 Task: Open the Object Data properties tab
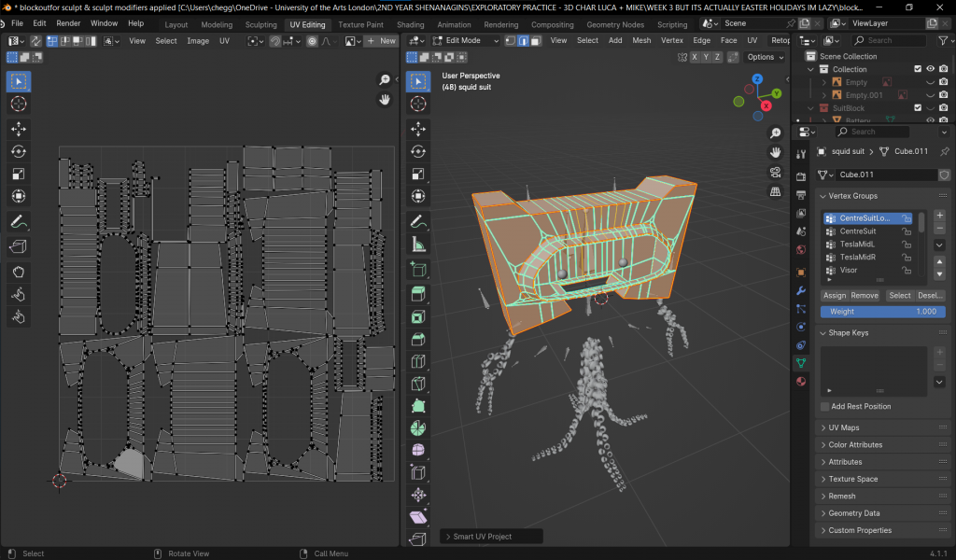click(801, 363)
